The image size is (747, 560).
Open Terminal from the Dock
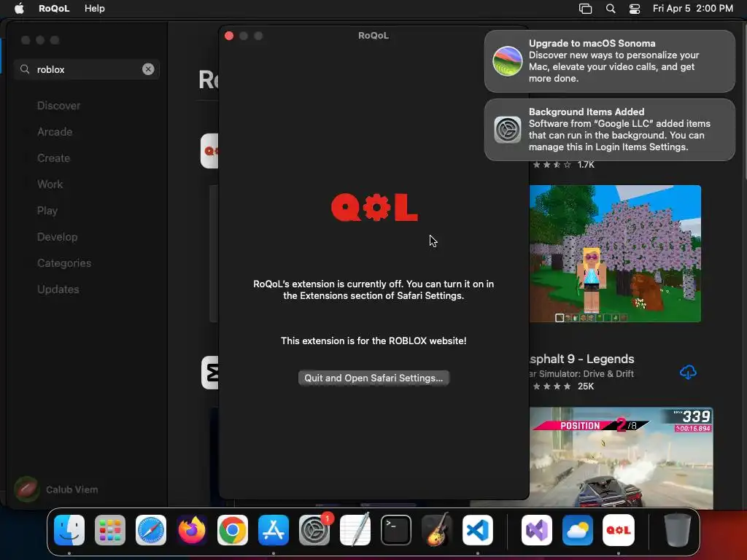(396, 529)
